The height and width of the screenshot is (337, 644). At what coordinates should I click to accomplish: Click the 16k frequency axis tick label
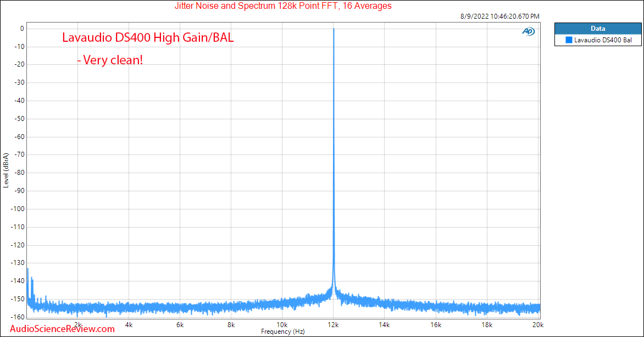tap(436, 325)
